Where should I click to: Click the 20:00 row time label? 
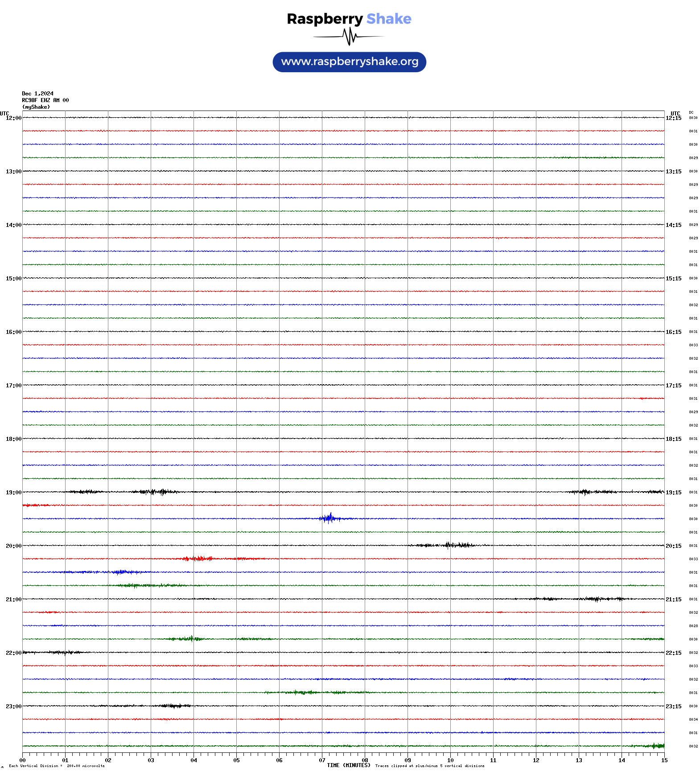(x=13, y=546)
